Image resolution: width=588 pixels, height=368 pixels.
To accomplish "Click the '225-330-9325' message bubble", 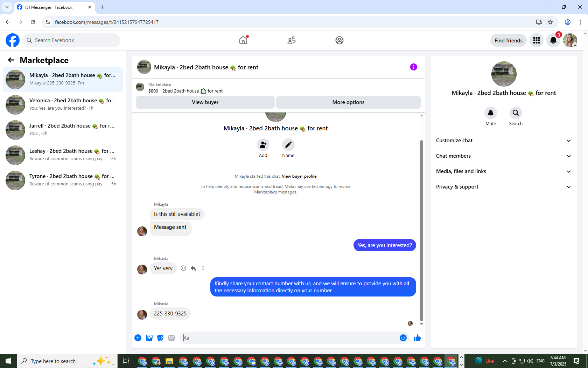I will [x=170, y=314].
